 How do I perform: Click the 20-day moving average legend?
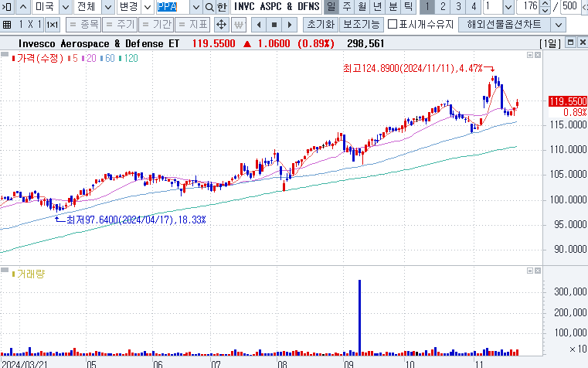[90, 59]
